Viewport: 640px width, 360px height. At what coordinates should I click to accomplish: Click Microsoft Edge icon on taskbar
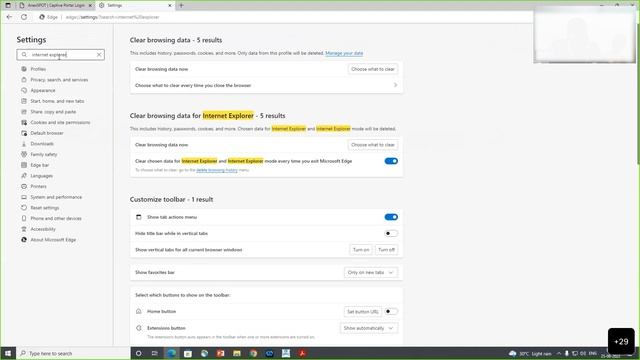[171, 353]
